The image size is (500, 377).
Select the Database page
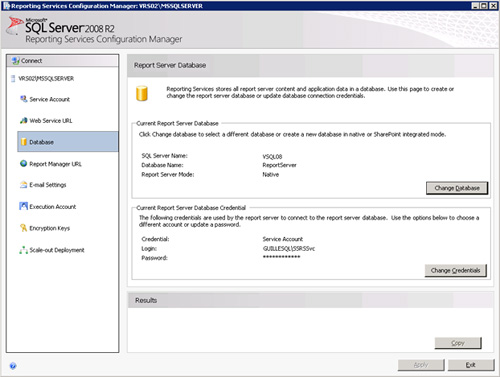pos(68,142)
